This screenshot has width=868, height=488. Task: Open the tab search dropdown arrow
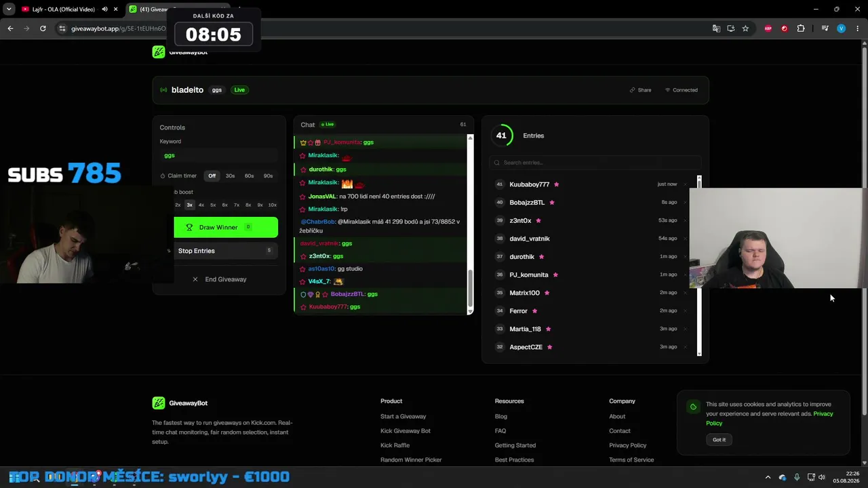click(x=9, y=9)
